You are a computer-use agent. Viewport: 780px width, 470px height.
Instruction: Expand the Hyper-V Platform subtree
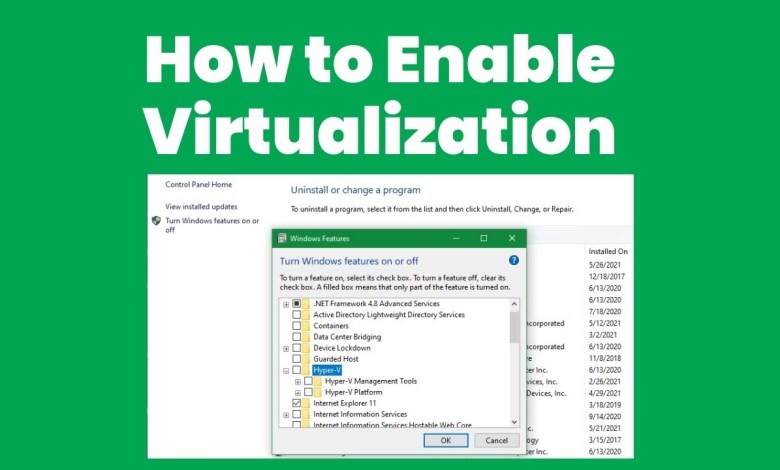click(298, 393)
